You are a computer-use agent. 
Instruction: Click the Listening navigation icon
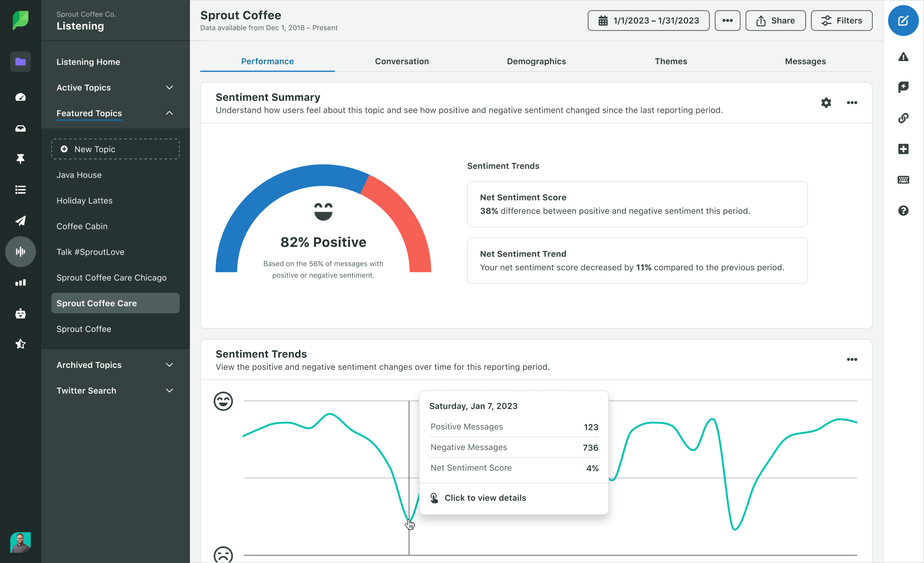pyautogui.click(x=20, y=252)
